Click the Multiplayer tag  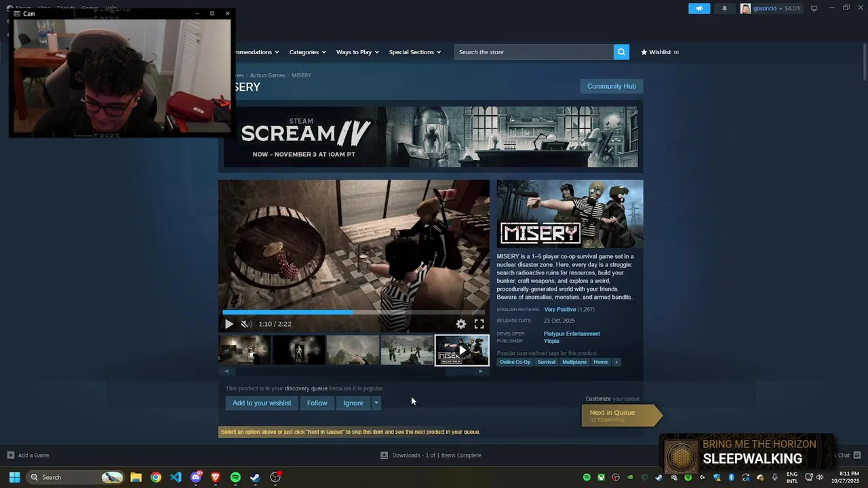point(574,362)
